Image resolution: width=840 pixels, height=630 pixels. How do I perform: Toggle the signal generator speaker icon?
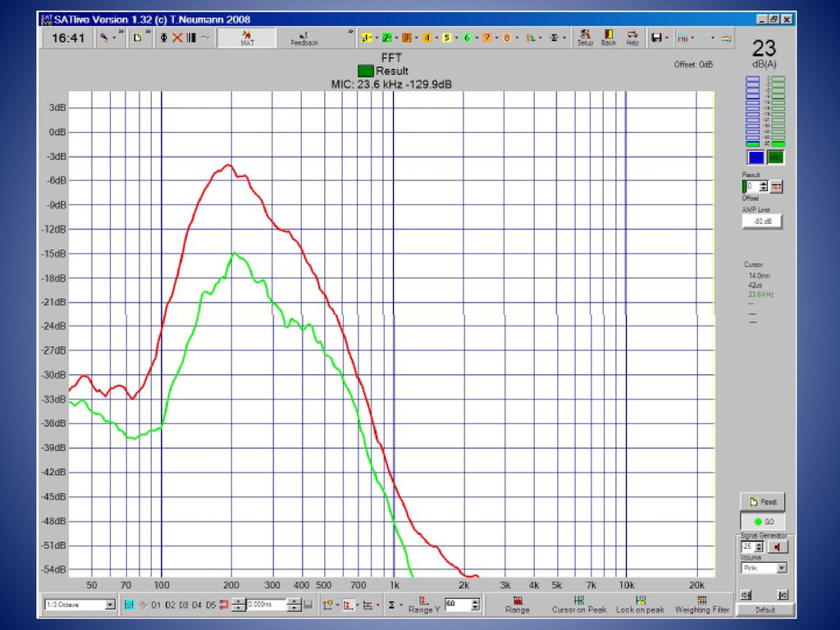778,547
